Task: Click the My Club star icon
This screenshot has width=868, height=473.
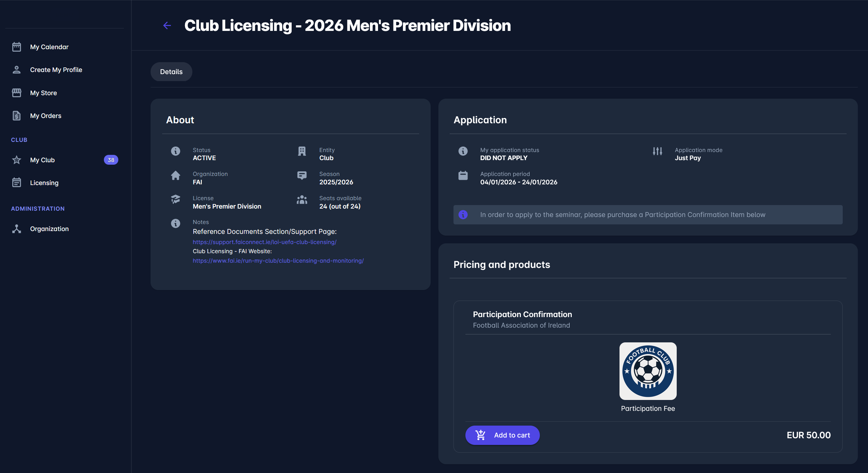Action: [16, 160]
